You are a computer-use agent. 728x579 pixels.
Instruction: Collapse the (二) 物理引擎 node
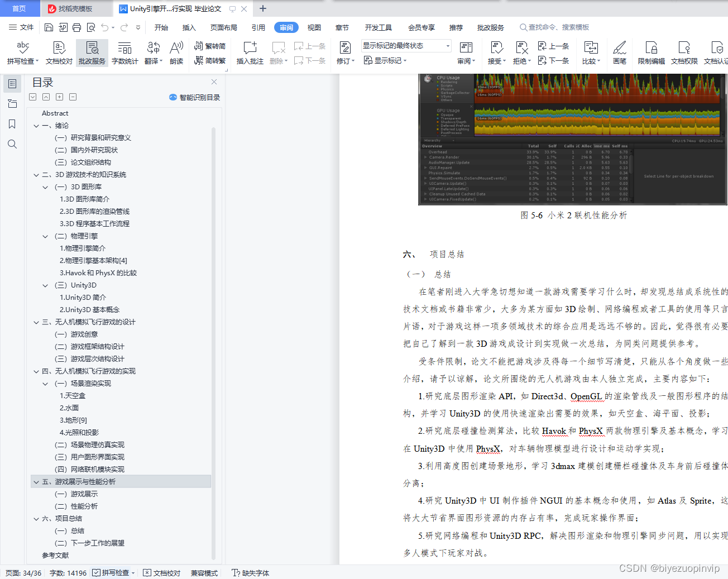coord(45,236)
